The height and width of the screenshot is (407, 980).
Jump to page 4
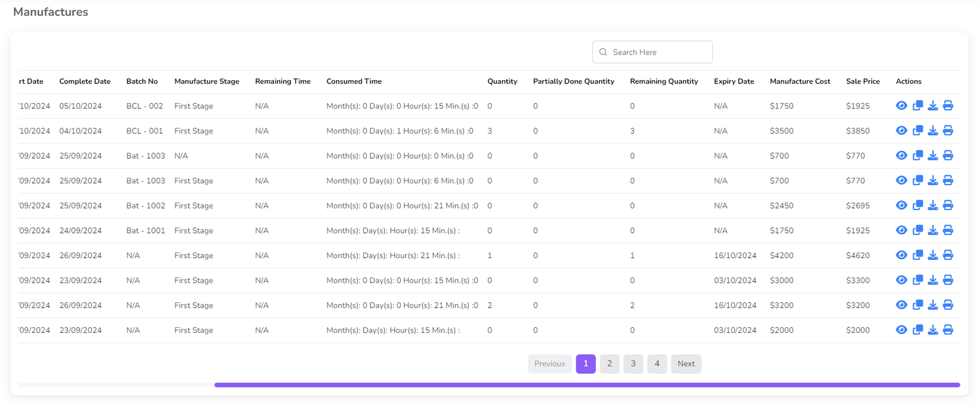point(657,363)
